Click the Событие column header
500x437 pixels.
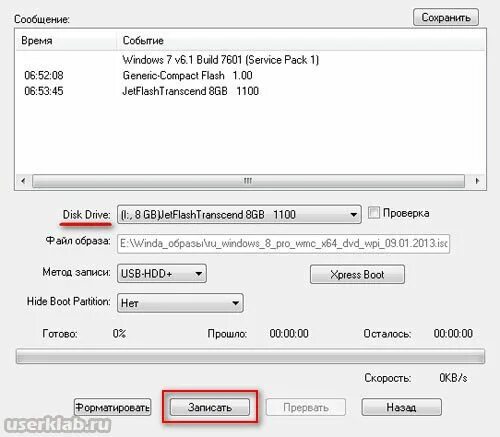[x=301, y=41]
